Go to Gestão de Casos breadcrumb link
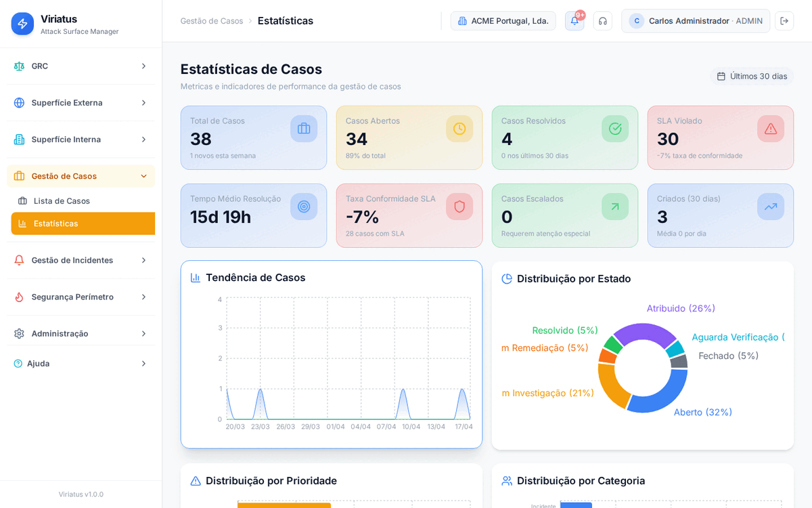 pos(211,21)
